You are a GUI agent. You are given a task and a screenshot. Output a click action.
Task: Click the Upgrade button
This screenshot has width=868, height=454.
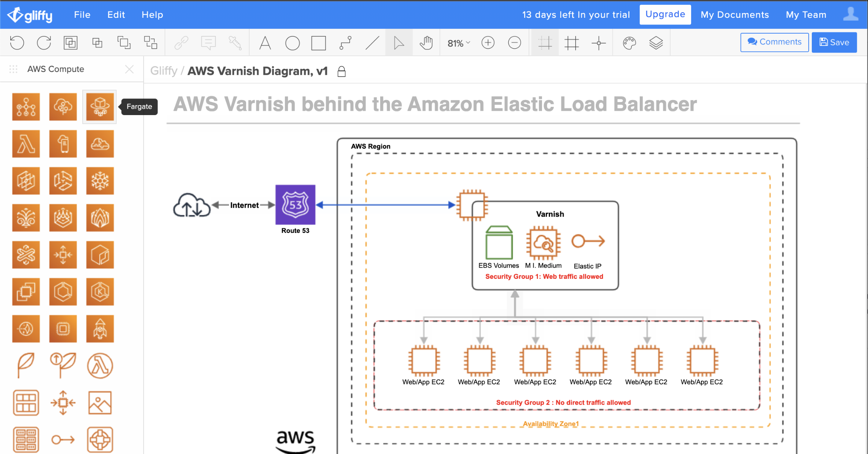[665, 15]
